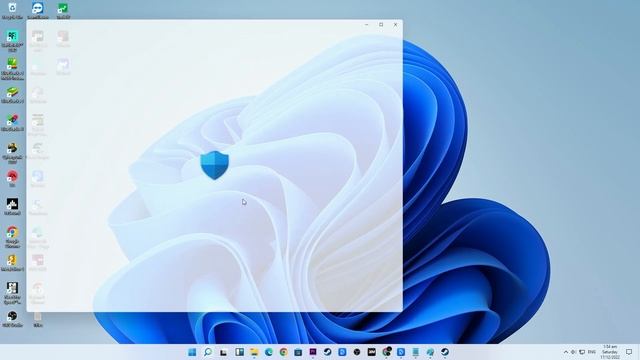Image resolution: width=640 pixels, height=360 pixels.
Task: Select the OBS Studio desktop shortcut
Action: pyautogui.click(x=12, y=319)
